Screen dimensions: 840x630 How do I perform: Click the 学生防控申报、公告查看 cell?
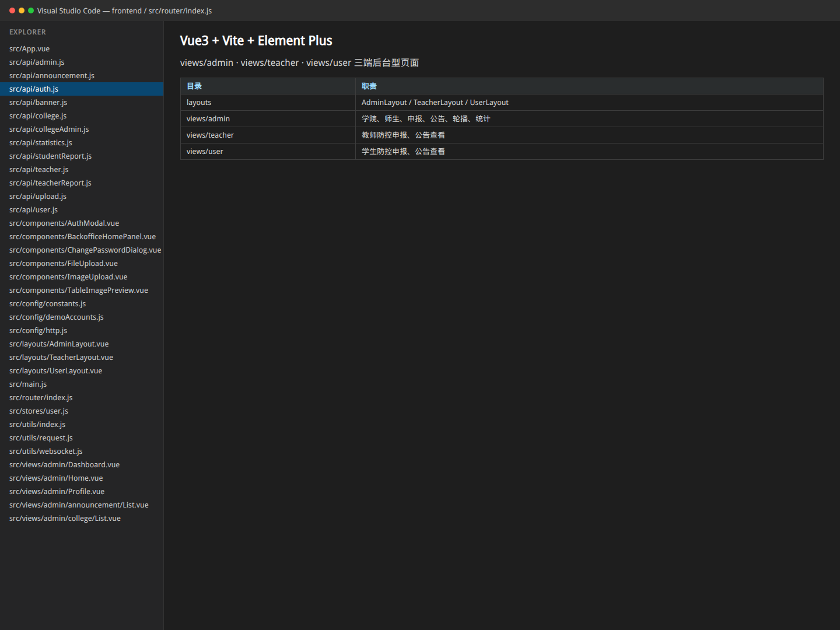point(589,152)
